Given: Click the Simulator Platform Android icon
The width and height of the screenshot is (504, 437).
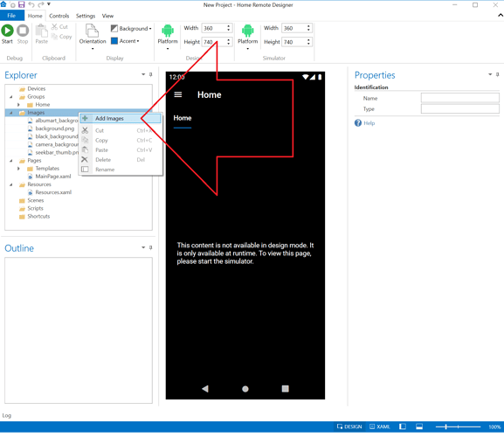Looking at the screenshot, I should [x=247, y=31].
